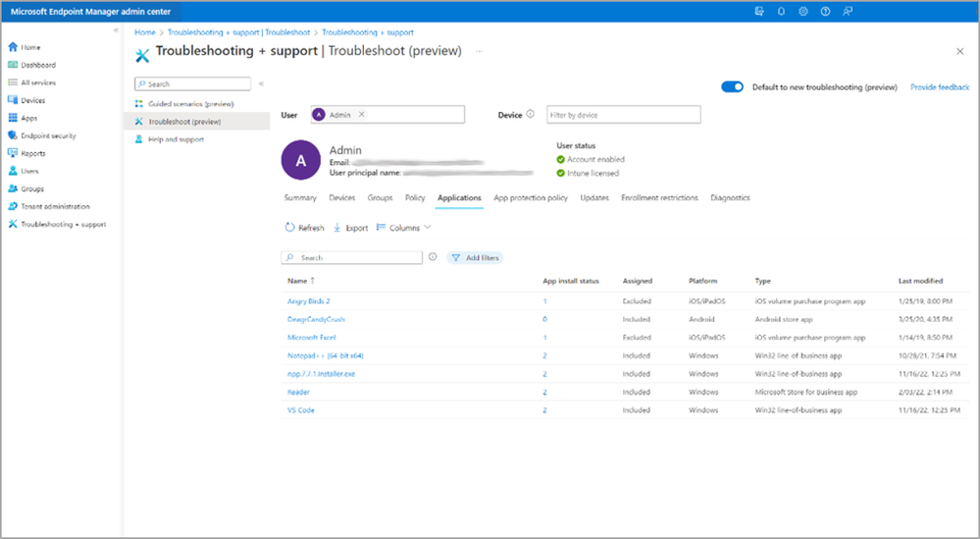Open Groups in the left sidebar

coord(26,189)
